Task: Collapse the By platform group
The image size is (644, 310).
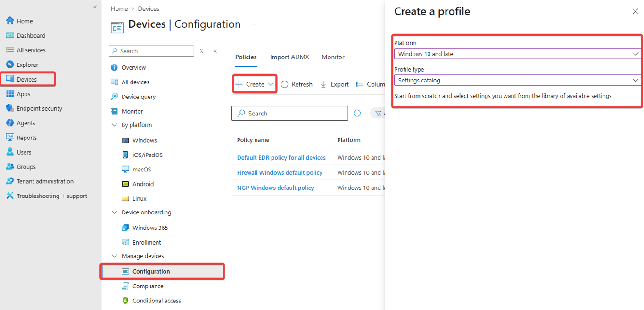Action: click(x=114, y=125)
